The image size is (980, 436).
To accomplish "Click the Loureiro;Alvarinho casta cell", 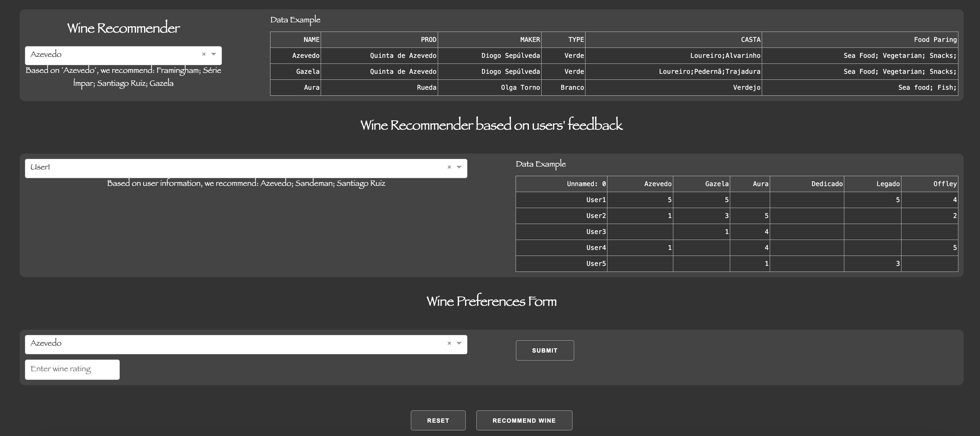I will coord(673,55).
